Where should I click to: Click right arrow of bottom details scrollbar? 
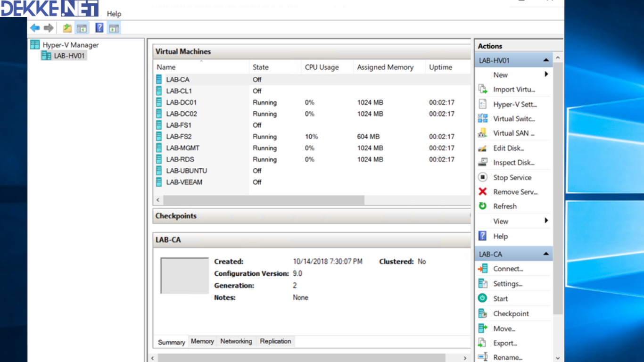[465, 358]
